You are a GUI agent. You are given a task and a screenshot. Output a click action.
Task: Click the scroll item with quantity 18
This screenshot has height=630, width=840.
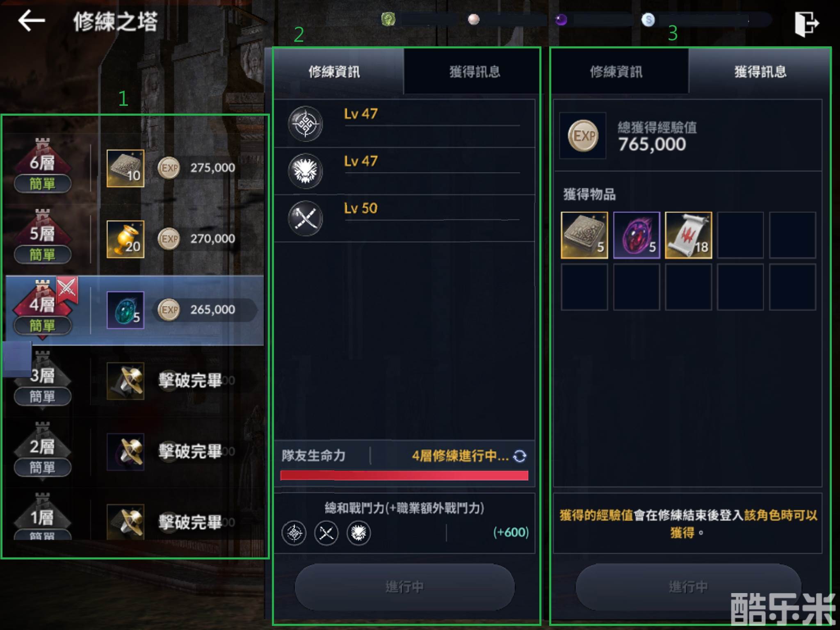click(688, 235)
